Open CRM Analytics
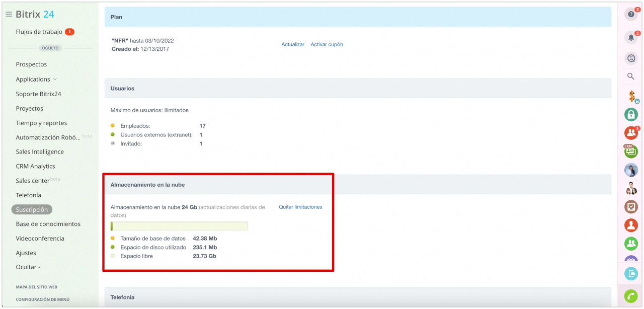This screenshot has height=309, width=644. click(35, 166)
